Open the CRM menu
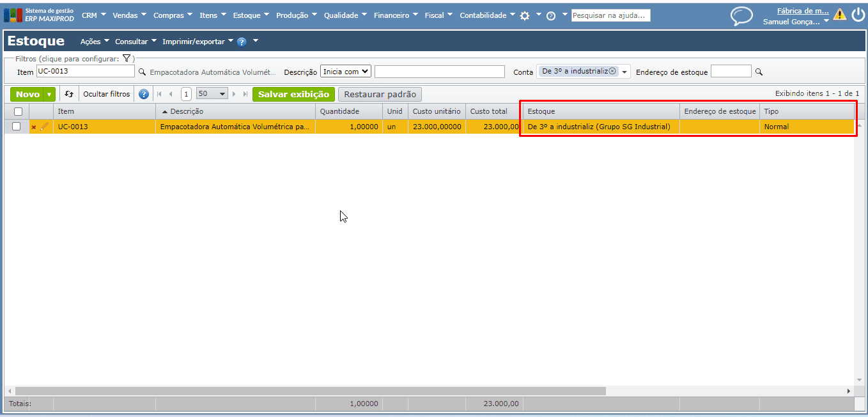The image size is (868, 417). [93, 15]
